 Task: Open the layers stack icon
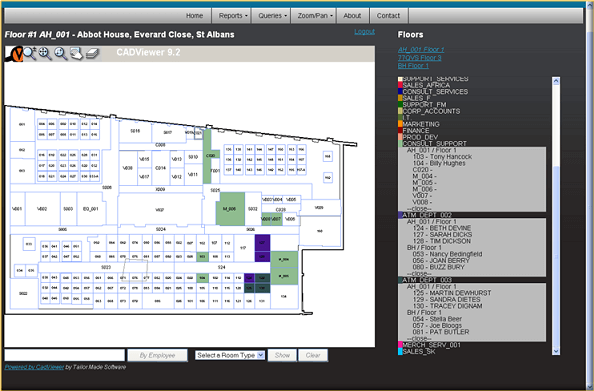(92, 53)
